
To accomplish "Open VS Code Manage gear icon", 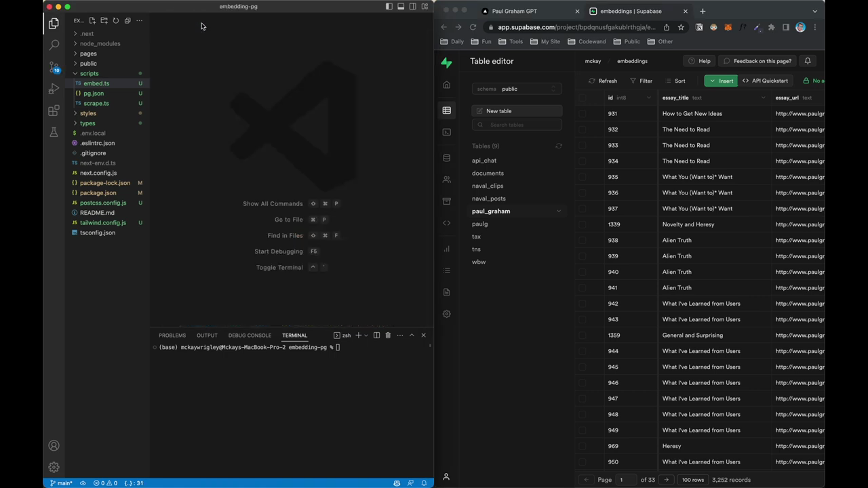I will coord(54,467).
